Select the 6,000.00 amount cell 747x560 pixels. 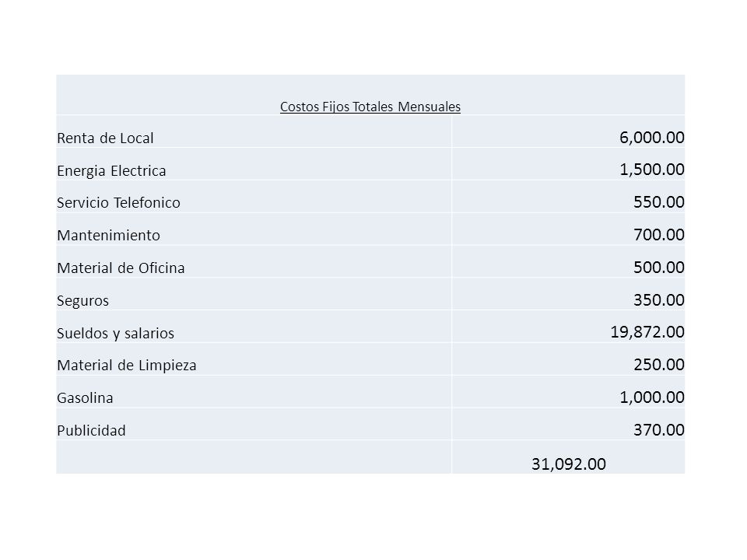click(652, 137)
